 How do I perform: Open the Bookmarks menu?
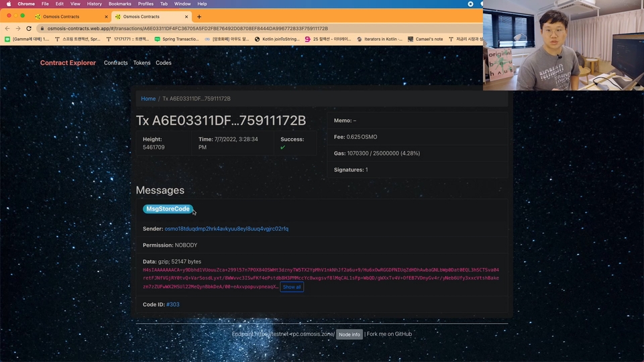(x=119, y=4)
